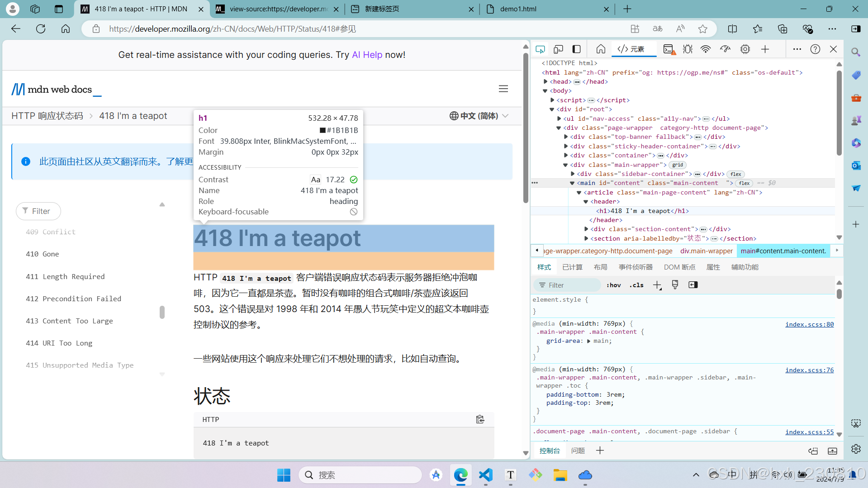Toggle grid badge on main-wrapper div
Viewport: 868px width, 488px height.
click(678, 165)
